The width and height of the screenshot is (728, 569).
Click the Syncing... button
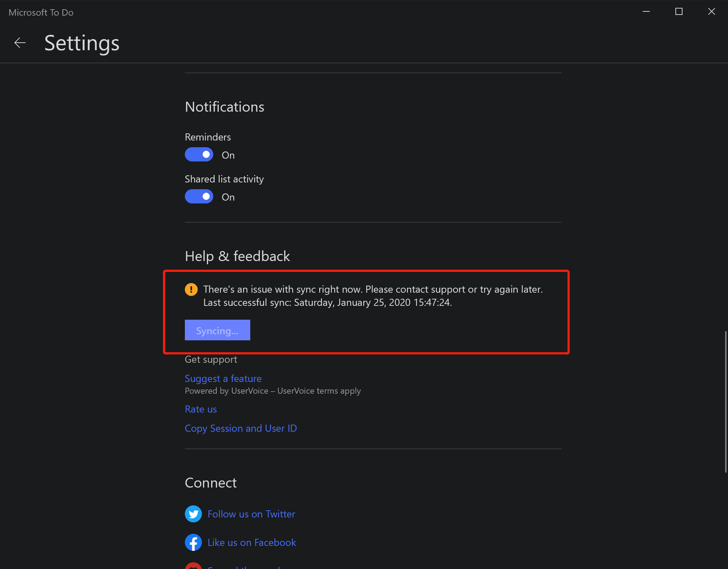point(217,330)
